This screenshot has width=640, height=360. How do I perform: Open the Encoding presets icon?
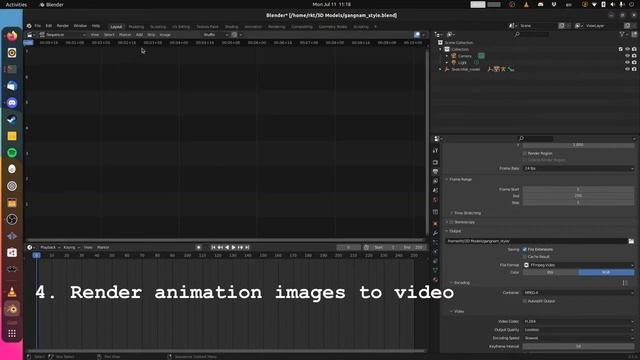tap(625, 283)
